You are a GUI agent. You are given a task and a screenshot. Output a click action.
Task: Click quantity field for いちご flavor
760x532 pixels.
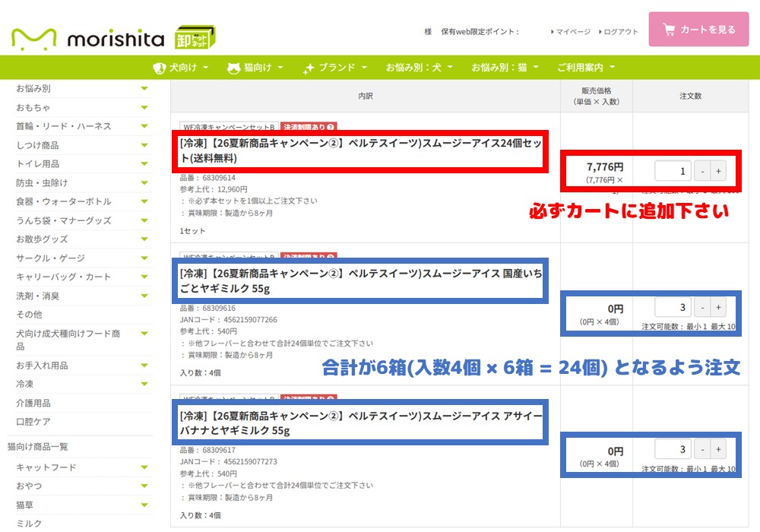point(673,307)
